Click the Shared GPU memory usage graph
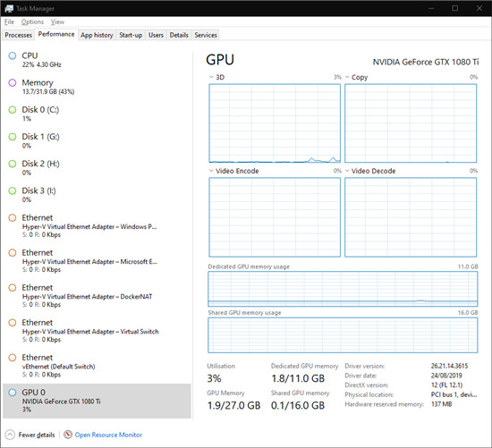The height and width of the screenshot is (448, 492). 343,335
